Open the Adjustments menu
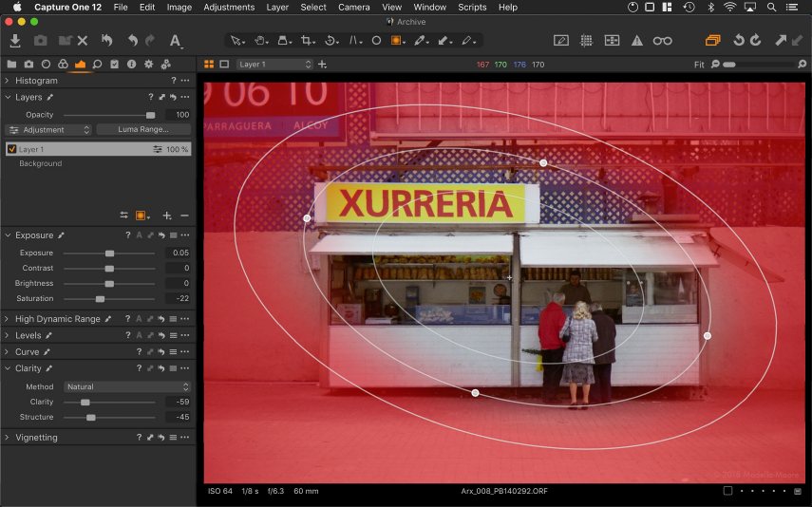Image resolution: width=812 pixels, height=507 pixels. (x=229, y=8)
